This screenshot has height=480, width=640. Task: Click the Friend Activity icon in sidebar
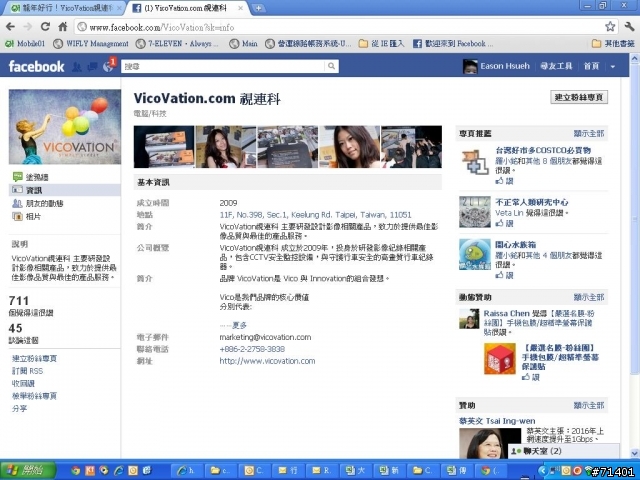[x=18, y=203]
